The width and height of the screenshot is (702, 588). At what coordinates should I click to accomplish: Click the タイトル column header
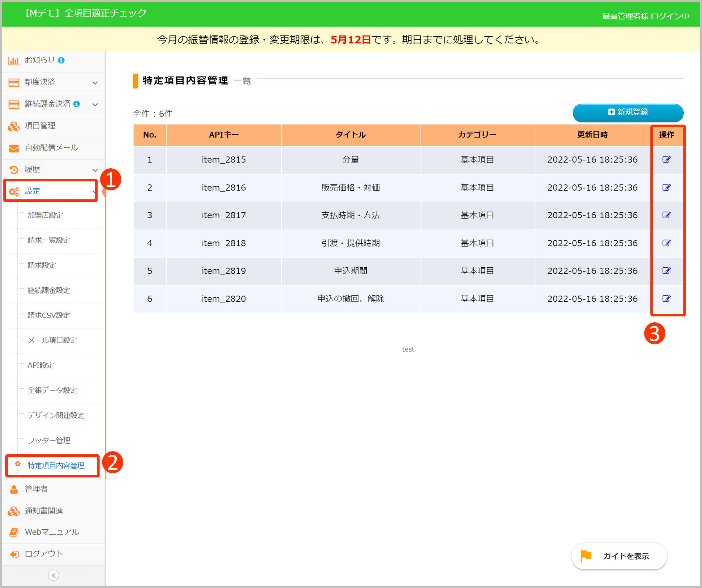point(350,135)
